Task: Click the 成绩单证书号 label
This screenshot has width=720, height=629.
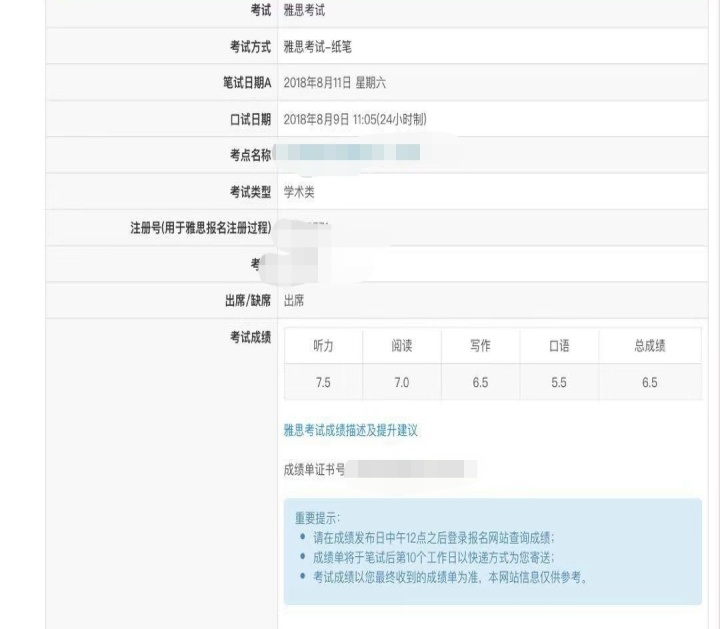Action: [314, 469]
